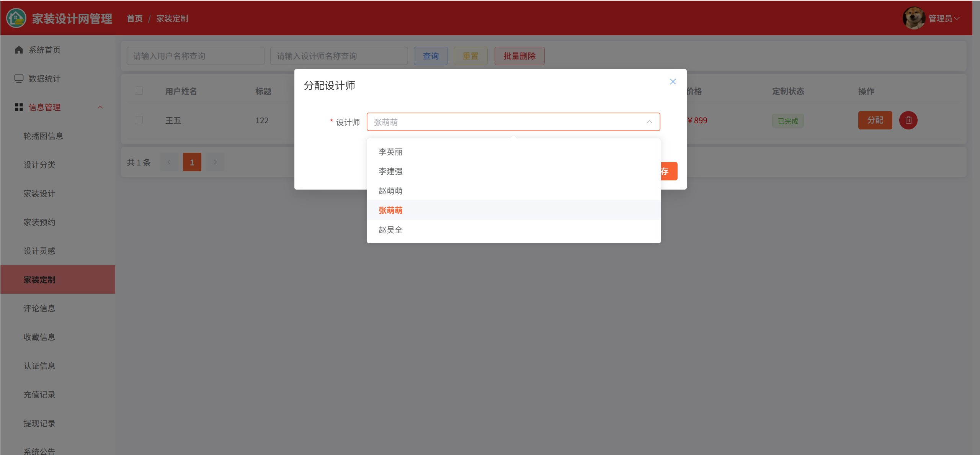Choose 赵吴全 in the dropdown options
Screen dimensions: 980x455
390,230
